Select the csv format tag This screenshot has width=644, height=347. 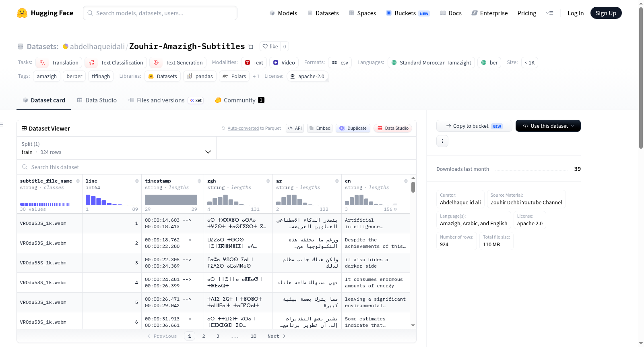coord(340,62)
